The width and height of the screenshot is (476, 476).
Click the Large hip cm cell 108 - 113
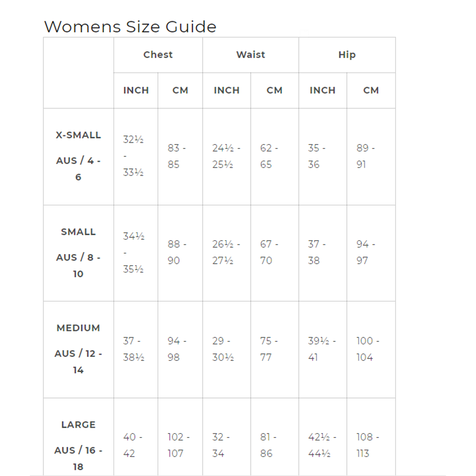point(367,445)
